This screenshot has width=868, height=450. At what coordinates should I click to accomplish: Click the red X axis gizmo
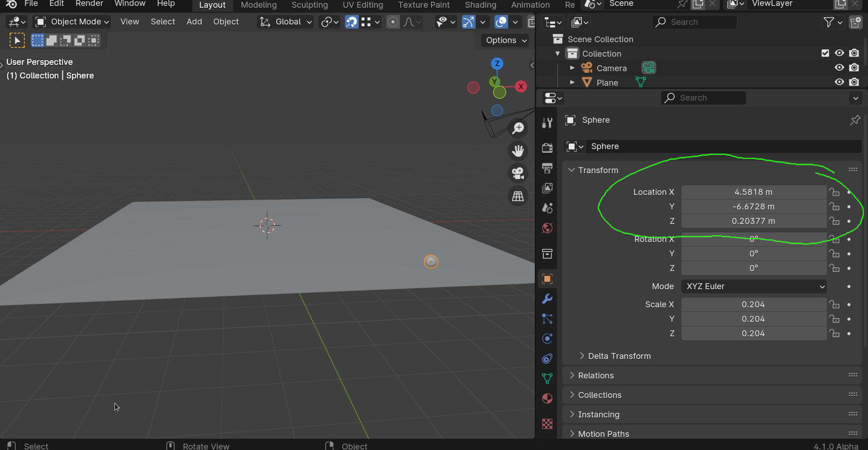point(521,87)
